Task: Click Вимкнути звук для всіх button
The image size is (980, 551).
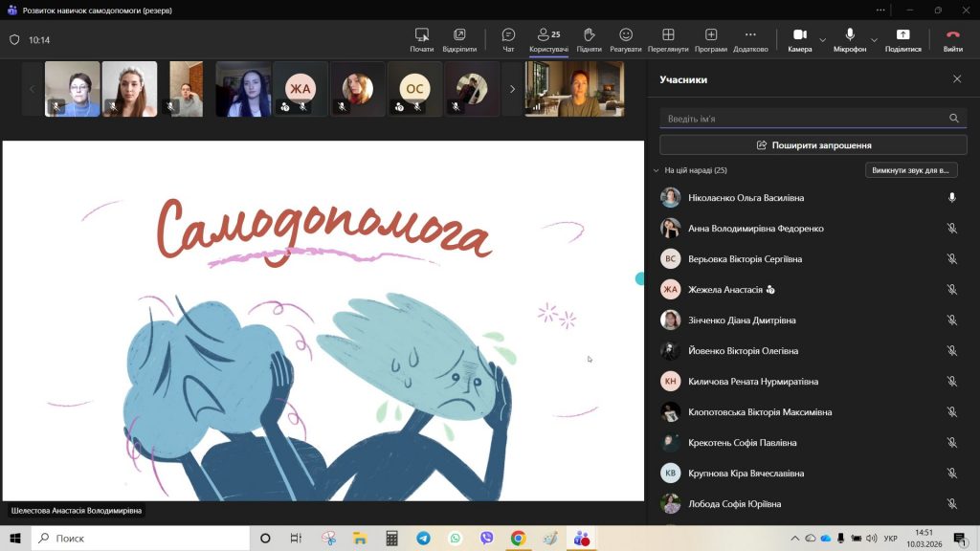Action: pos(911,170)
